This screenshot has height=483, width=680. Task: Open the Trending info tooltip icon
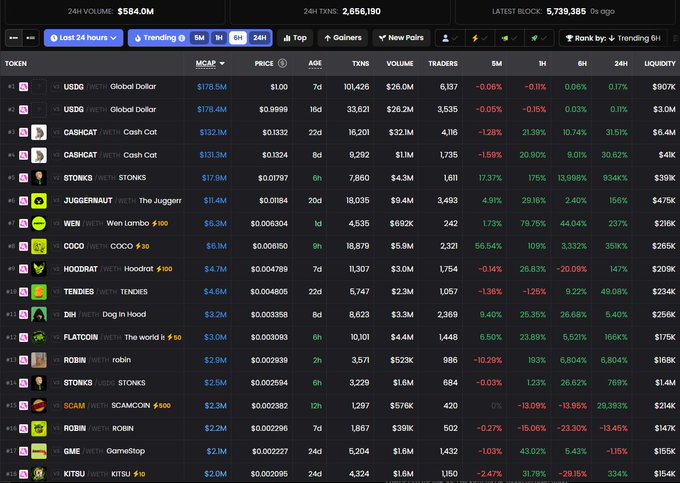coord(182,38)
